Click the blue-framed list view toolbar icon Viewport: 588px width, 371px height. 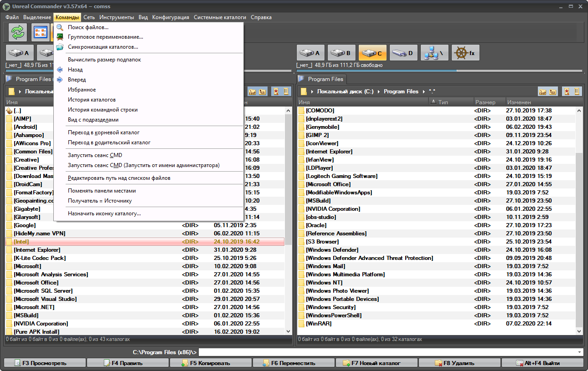tap(41, 32)
